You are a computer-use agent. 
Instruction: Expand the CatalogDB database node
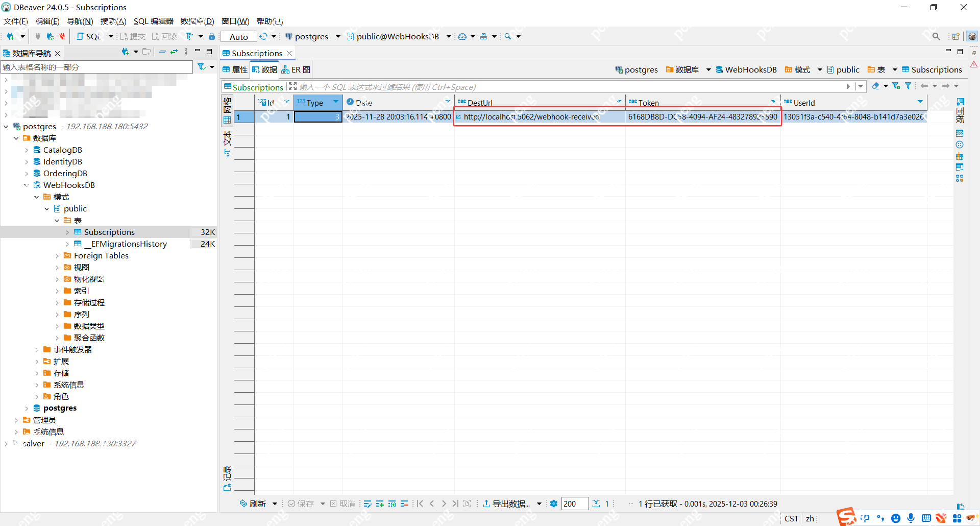(x=27, y=150)
